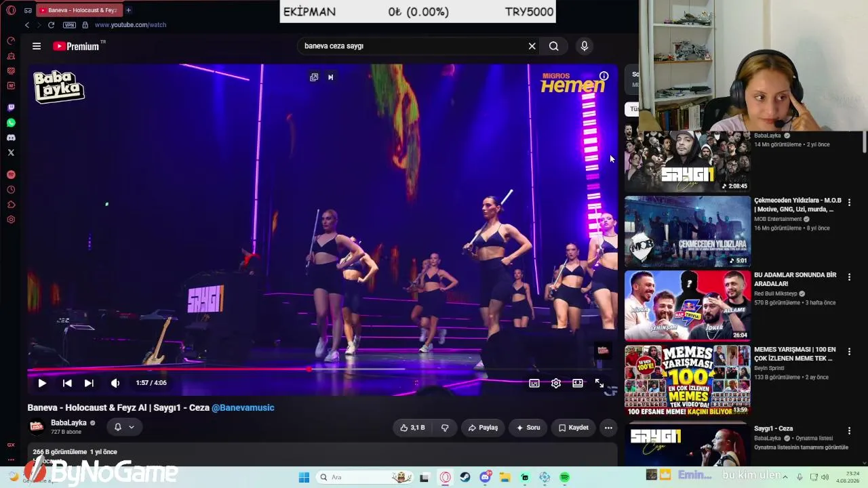Screen dimensions: 868x488
Task: Open Twitch in the sidebar
Action: click(x=11, y=108)
